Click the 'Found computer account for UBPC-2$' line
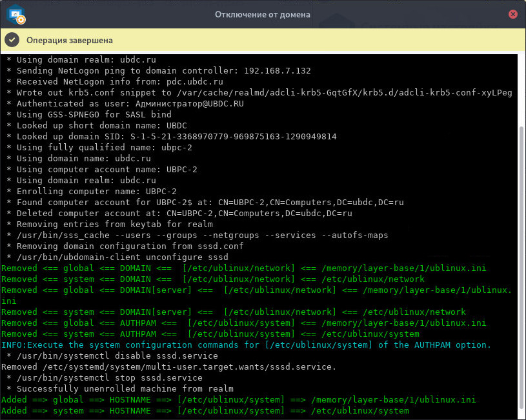The width and height of the screenshot is (526, 420). 205,203
